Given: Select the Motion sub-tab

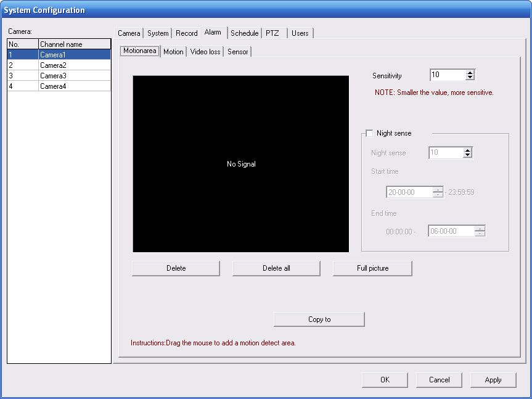Looking at the screenshot, I should click(x=173, y=52).
